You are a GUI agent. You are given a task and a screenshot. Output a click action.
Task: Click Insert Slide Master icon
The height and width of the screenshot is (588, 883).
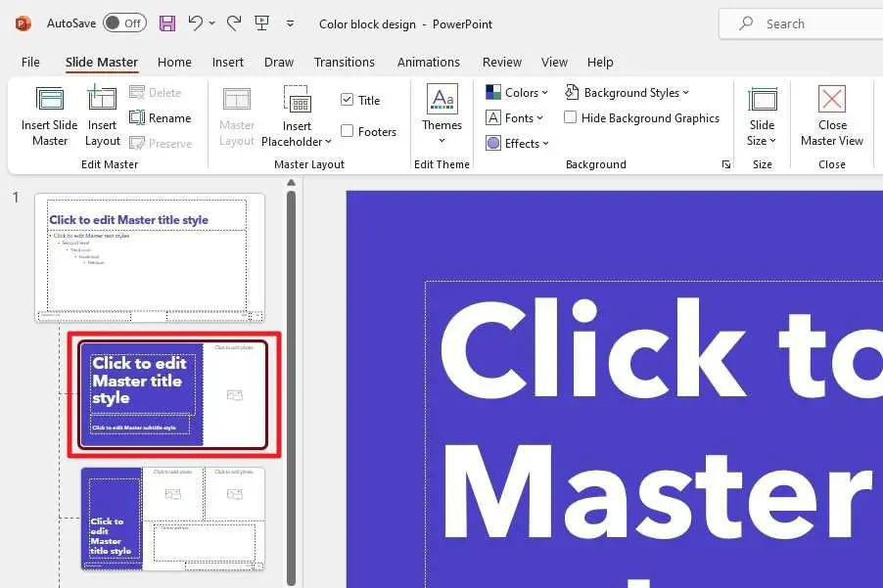tap(50, 99)
